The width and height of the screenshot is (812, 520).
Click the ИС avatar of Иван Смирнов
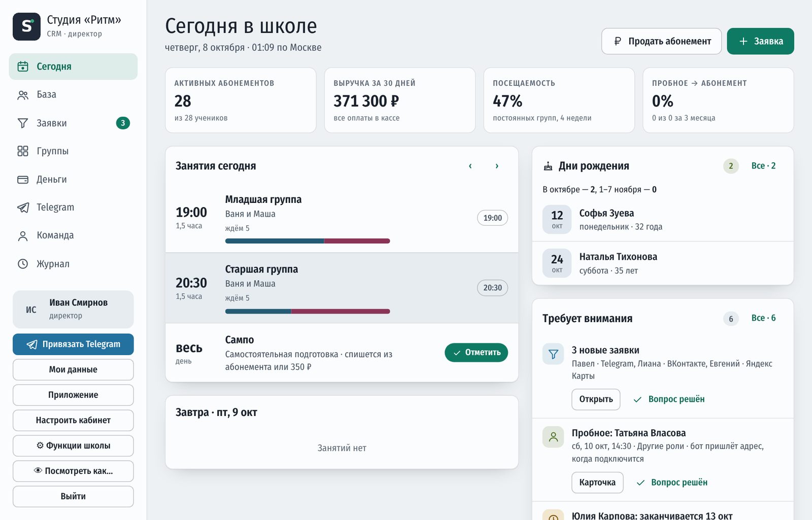coord(31,309)
